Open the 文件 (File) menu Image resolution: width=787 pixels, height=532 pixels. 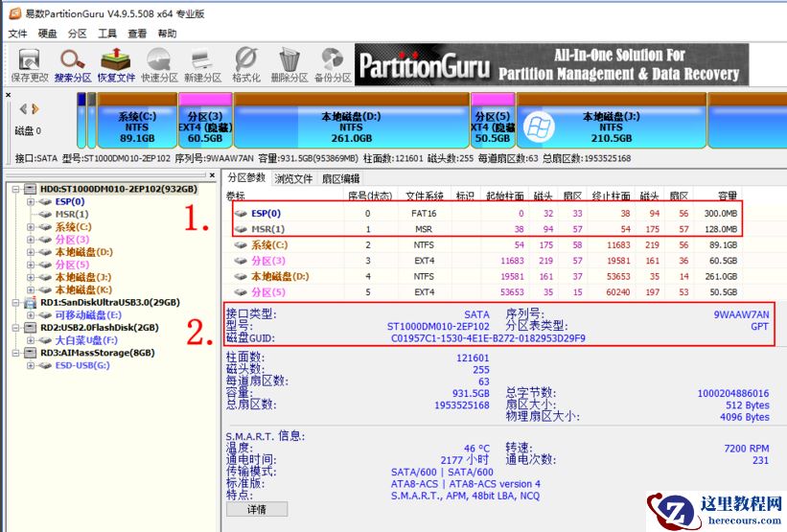pyautogui.click(x=17, y=34)
